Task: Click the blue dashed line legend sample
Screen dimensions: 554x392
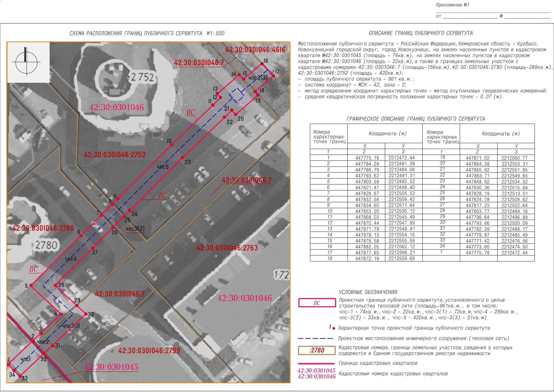Action: click(x=316, y=338)
